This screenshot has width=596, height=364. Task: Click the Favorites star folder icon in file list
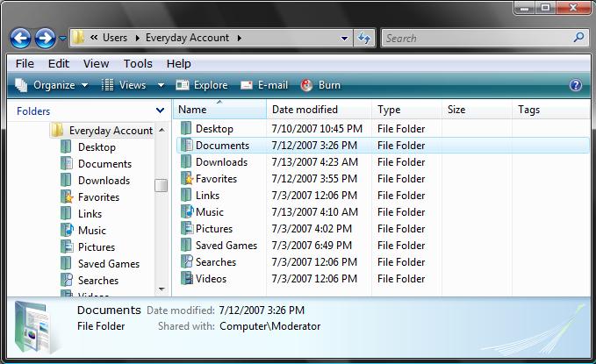(x=187, y=179)
